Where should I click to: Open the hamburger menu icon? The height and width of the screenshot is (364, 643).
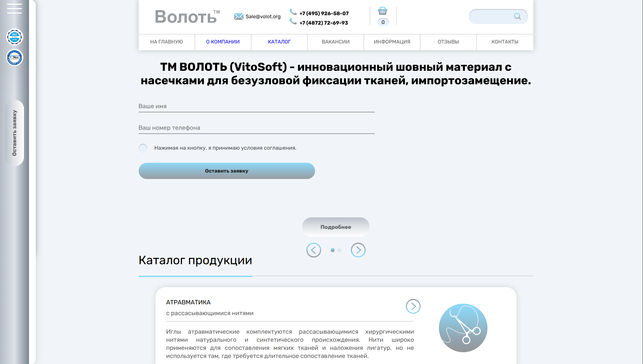tap(15, 8)
